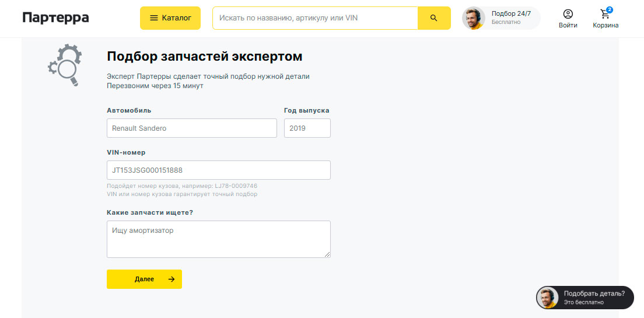644x318 pixels.
Task: Click the Год выпуска field
Action: [307, 128]
